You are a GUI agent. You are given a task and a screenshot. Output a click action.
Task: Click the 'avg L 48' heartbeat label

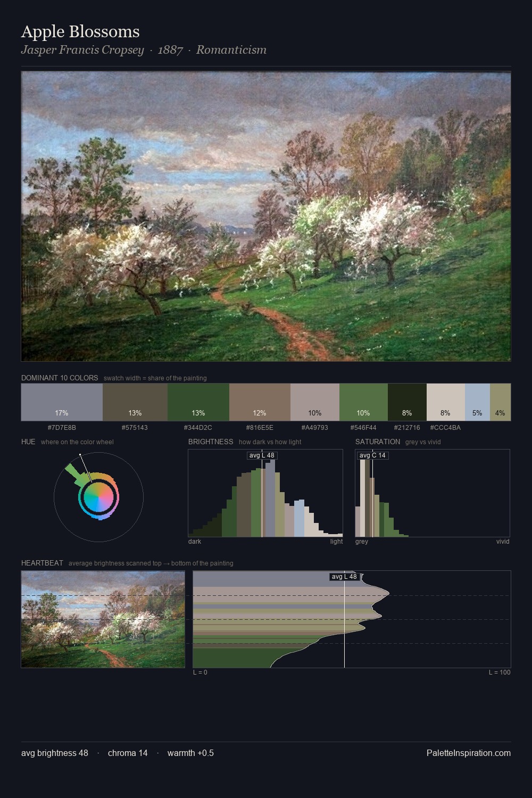coord(344,577)
